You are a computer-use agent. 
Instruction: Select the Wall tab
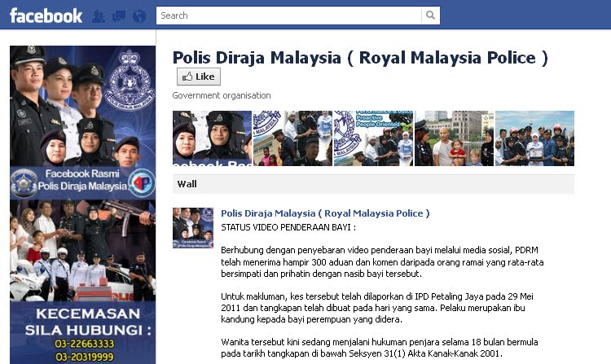[187, 184]
